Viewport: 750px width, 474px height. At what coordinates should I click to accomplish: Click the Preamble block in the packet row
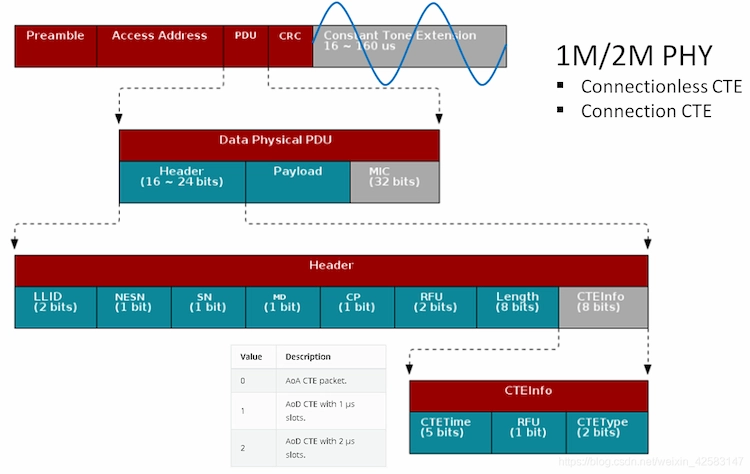[55, 46]
